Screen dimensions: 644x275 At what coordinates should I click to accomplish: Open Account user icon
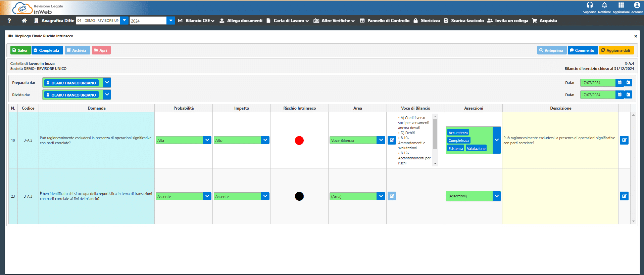(x=637, y=5)
